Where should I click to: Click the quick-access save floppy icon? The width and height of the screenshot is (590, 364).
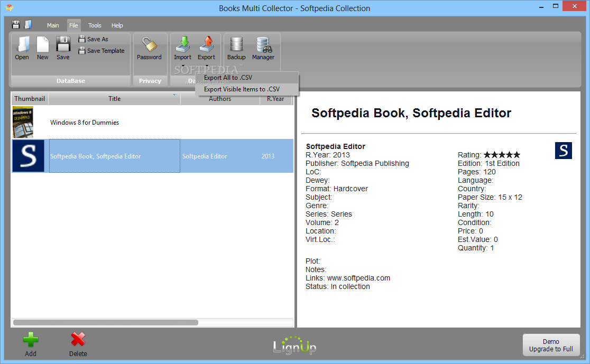[x=16, y=25]
